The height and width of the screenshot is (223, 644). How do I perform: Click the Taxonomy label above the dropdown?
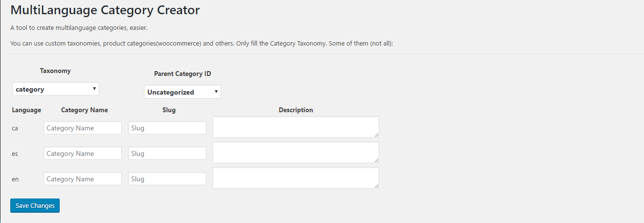point(55,71)
